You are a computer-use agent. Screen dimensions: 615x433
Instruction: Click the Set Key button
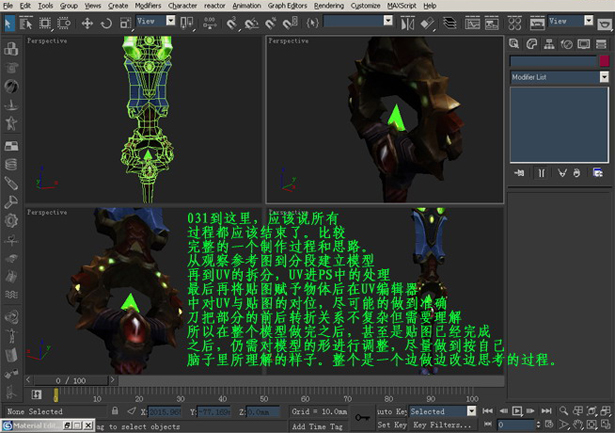coord(390,424)
